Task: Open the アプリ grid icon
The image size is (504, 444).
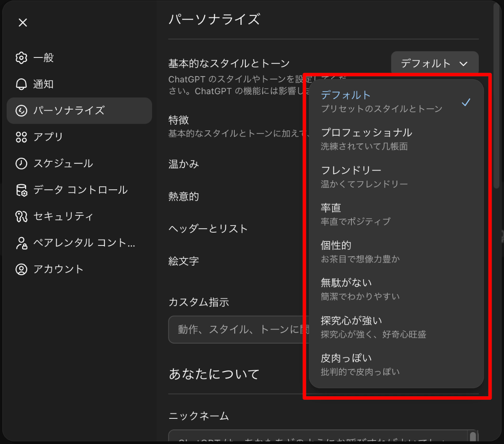Action: click(x=21, y=137)
